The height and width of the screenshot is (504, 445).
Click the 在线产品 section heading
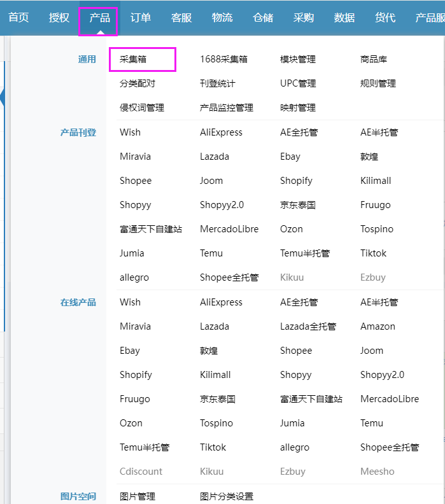coord(78,302)
